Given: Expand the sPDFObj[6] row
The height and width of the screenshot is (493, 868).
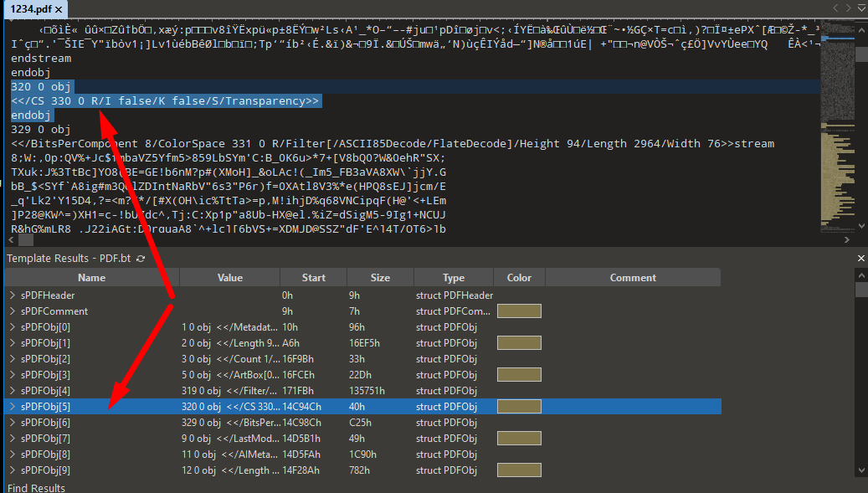Looking at the screenshot, I should pos(13,423).
